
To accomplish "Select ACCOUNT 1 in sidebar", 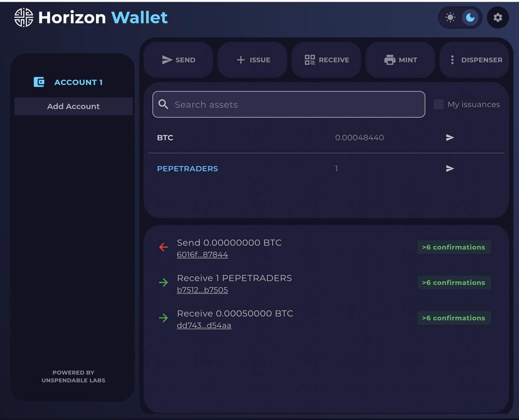I will pyautogui.click(x=78, y=82).
